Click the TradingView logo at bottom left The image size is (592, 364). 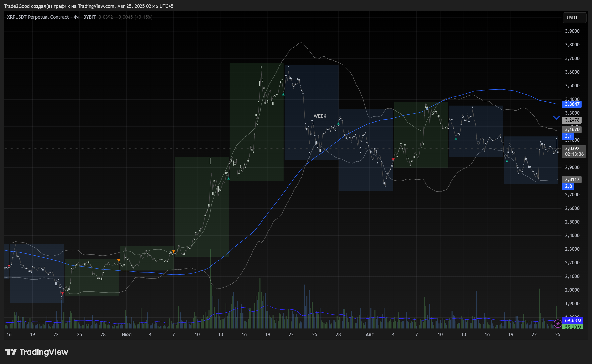click(11, 352)
